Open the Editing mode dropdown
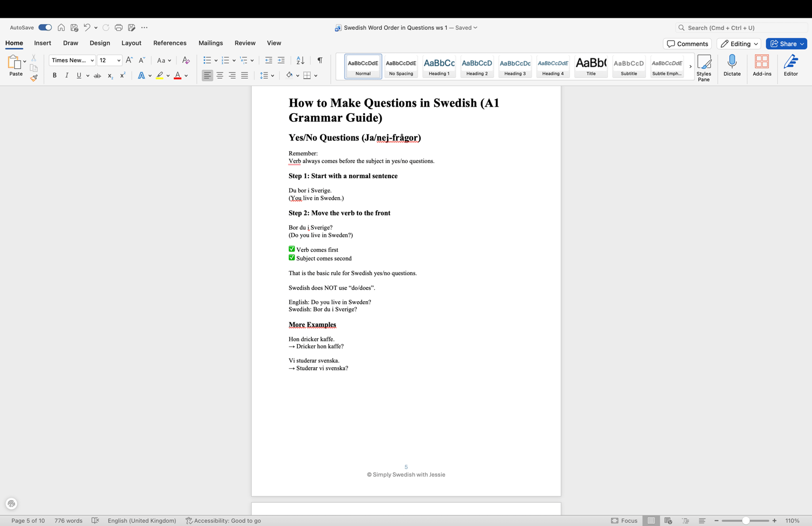 pyautogui.click(x=739, y=44)
